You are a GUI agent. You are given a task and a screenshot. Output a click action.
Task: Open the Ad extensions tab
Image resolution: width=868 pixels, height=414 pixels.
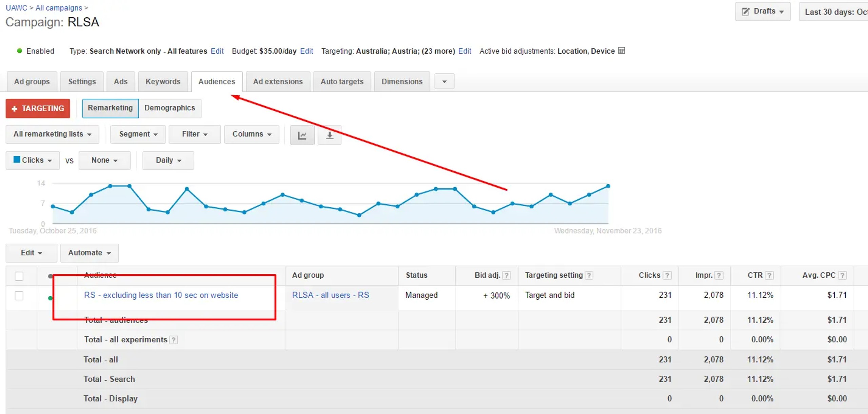tap(278, 81)
